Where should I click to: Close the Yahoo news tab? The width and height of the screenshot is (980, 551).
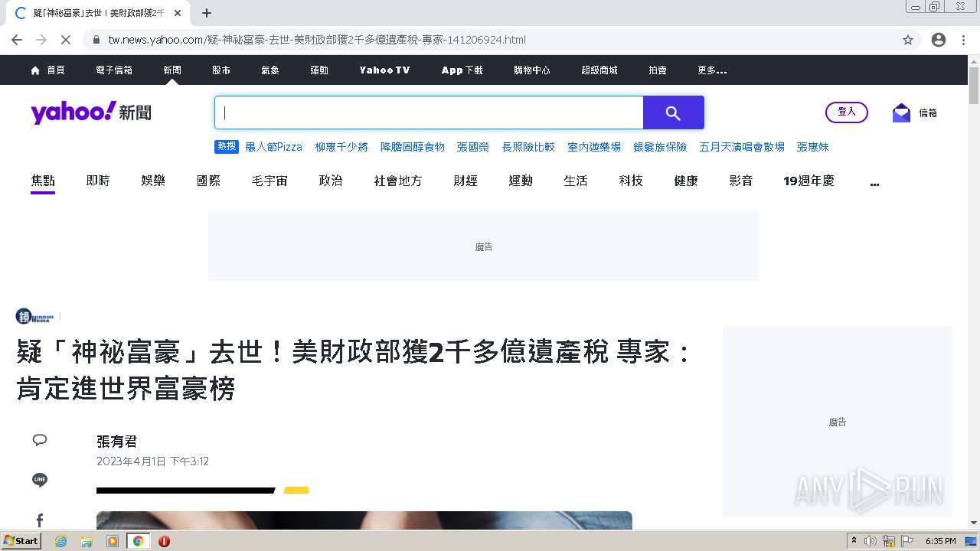[x=178, y=13]
